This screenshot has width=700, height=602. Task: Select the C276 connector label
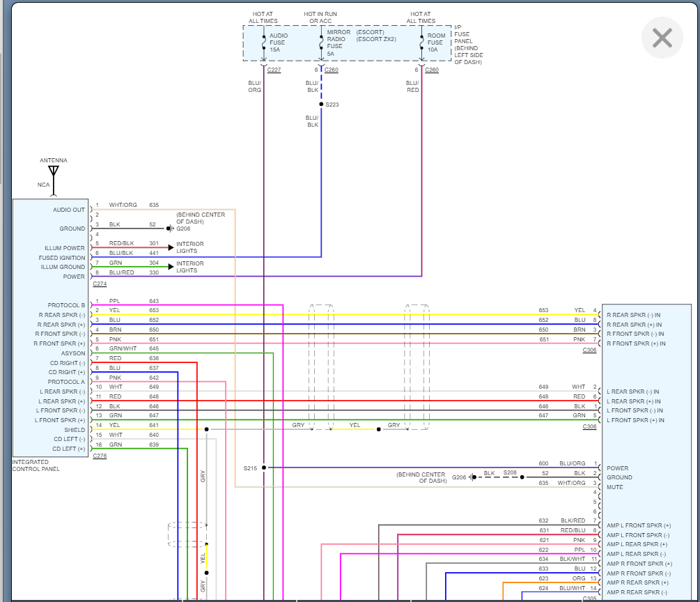coord(100,456)
